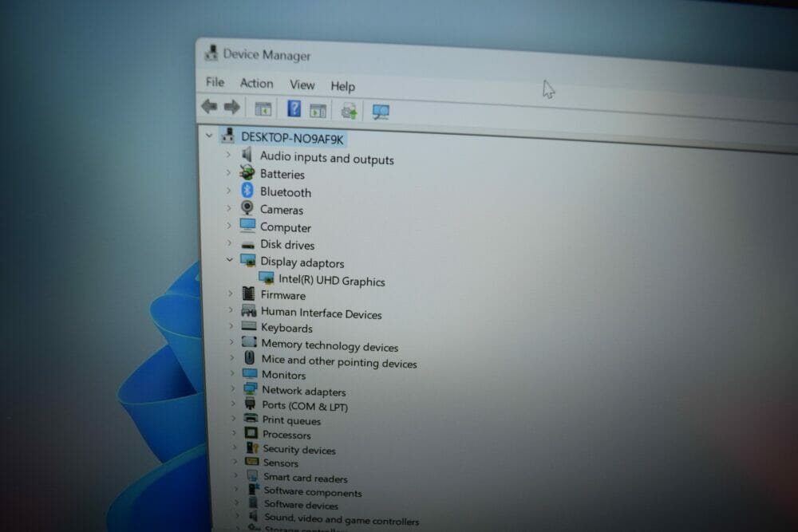This screenshot has height=532, width=798.
Task: Select the Network adapters label
Action: coord(304,391)
